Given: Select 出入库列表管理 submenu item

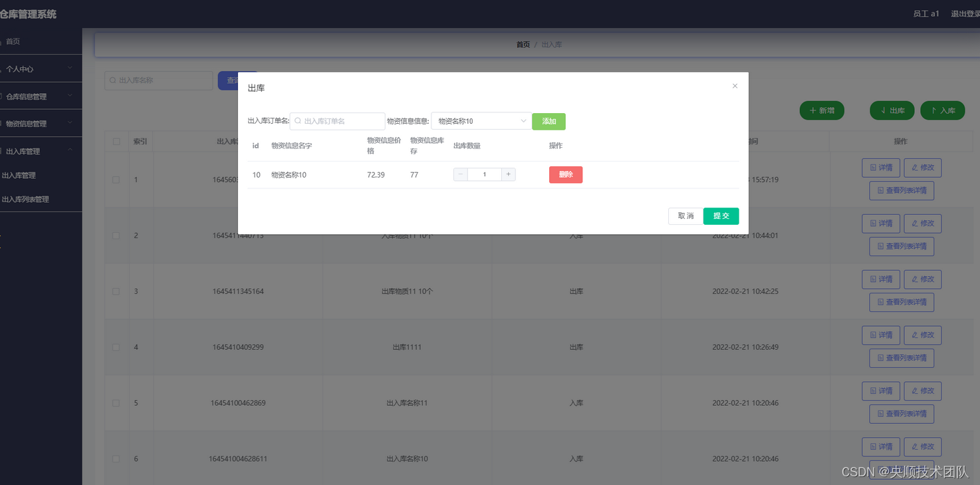Looking at the screenshot, I should click(25, 200).
